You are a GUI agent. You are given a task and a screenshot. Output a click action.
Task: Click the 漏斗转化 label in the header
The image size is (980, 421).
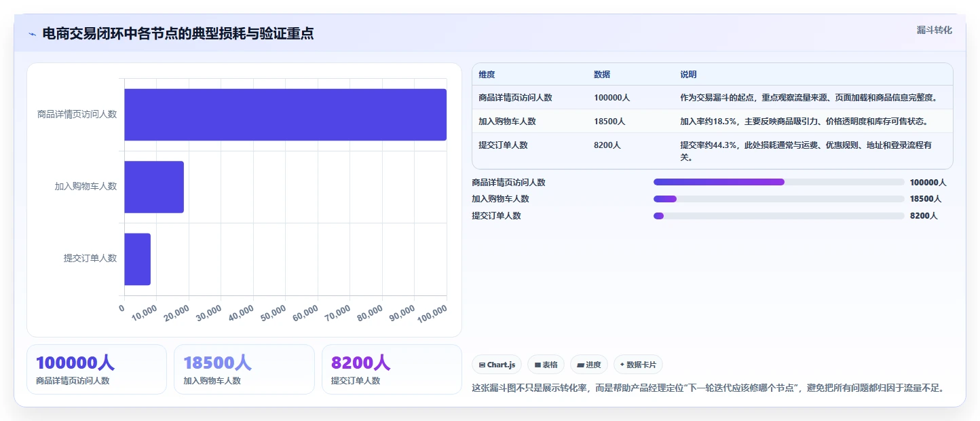coord(935,31)
